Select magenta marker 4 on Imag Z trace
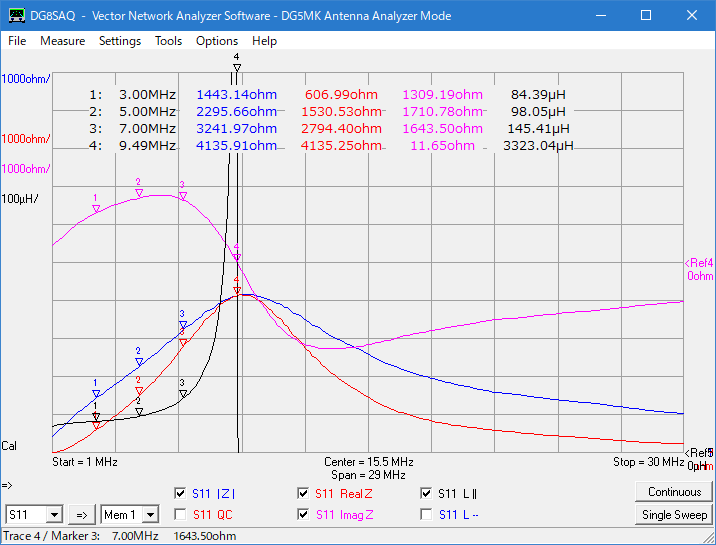Image resolution: width=716 pixels, height=545 pixels. 237,257
